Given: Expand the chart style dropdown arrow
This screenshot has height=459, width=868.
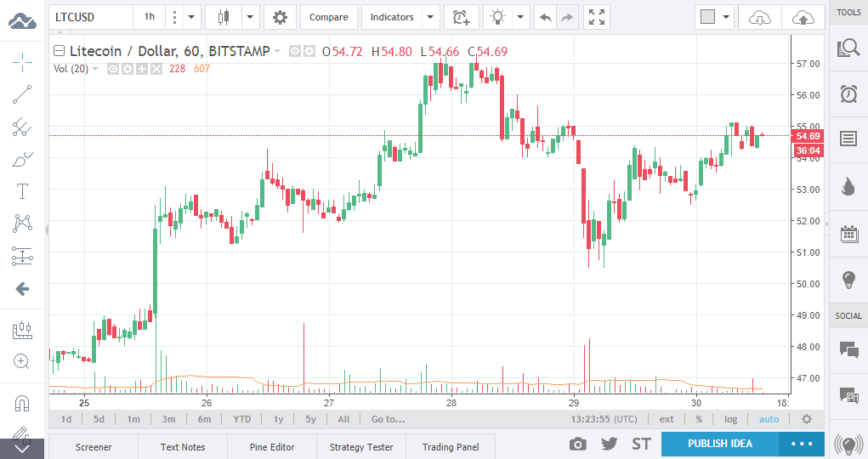Looking at the screenshot, I should (250, 17).
